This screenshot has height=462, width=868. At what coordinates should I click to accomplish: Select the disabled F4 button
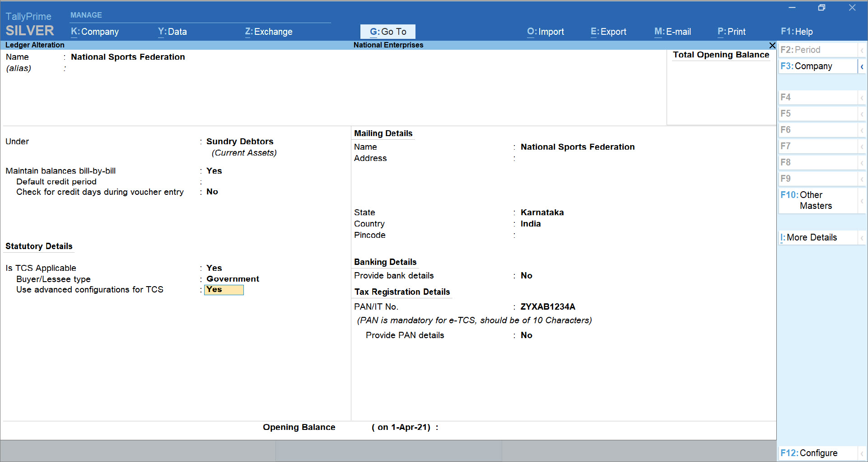[818, 97]
